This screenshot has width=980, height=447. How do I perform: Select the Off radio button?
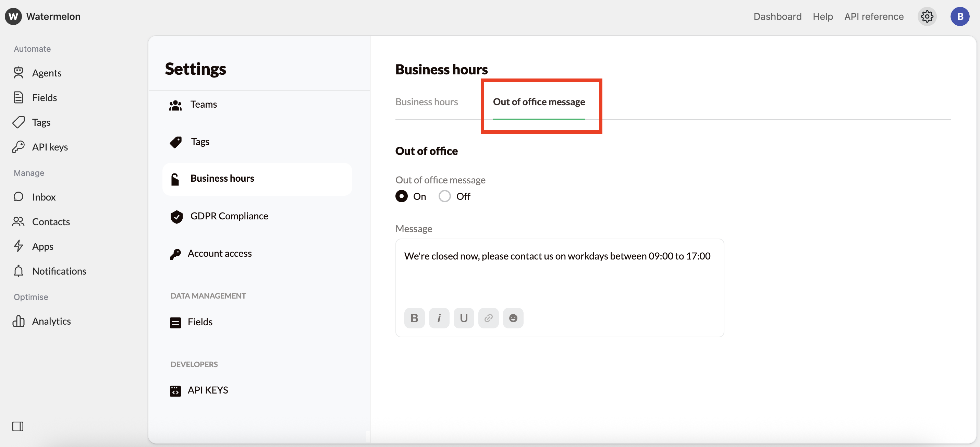(x=444, y=196)
